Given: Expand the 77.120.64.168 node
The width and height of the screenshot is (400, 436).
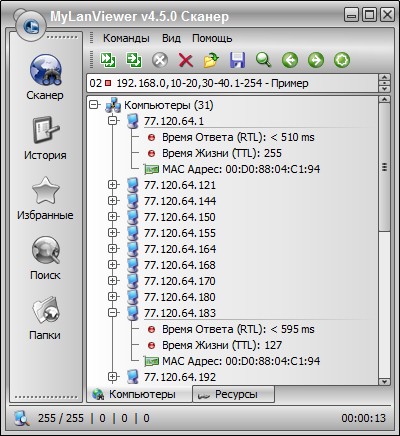Looking at the screenshot, I should tap(113, 265).
